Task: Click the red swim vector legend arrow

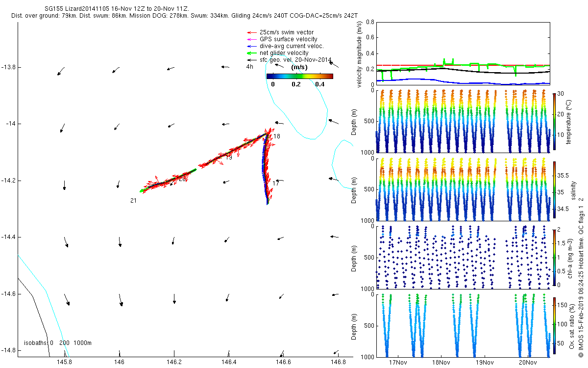Action: (252, 32)
